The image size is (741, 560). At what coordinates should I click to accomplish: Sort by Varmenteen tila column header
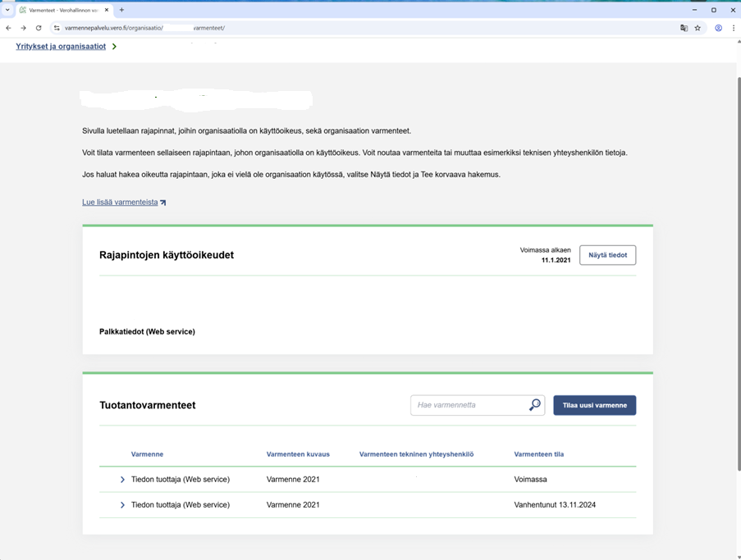pyautogui.click(x=538, y=454)
